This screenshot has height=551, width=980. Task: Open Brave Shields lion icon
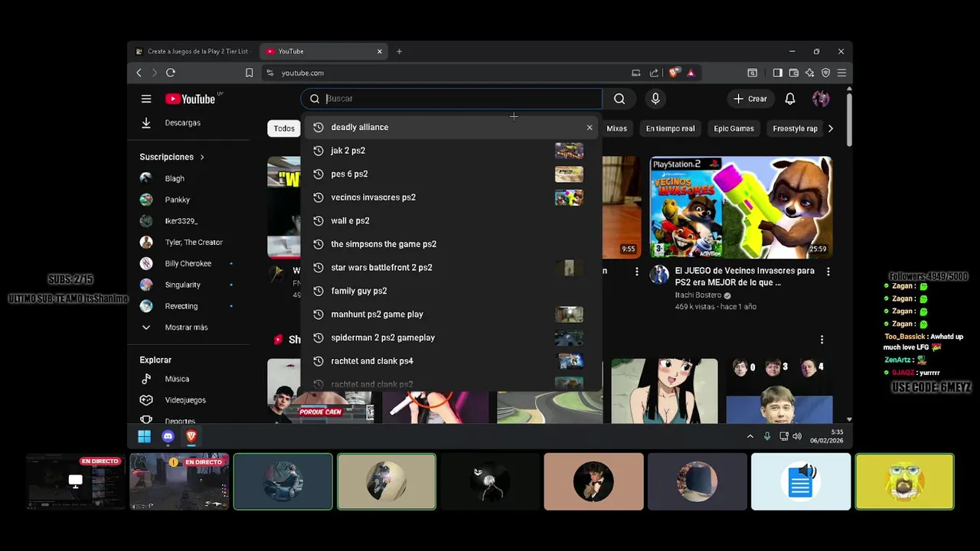674,73
